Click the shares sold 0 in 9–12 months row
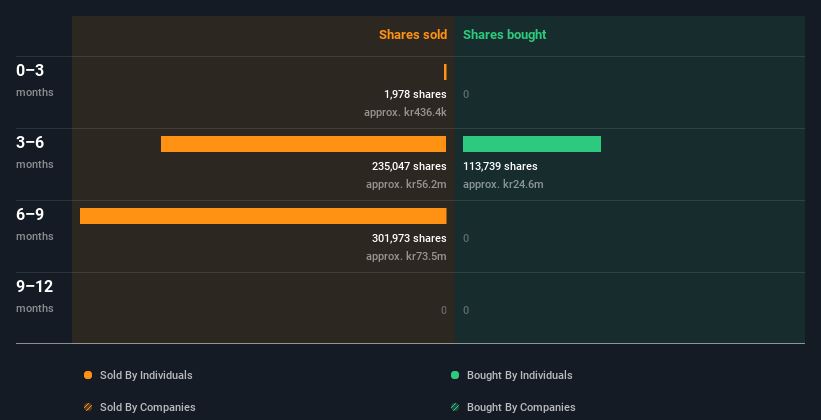Viewport: 821px width, 420px height. tap(444, 311)
